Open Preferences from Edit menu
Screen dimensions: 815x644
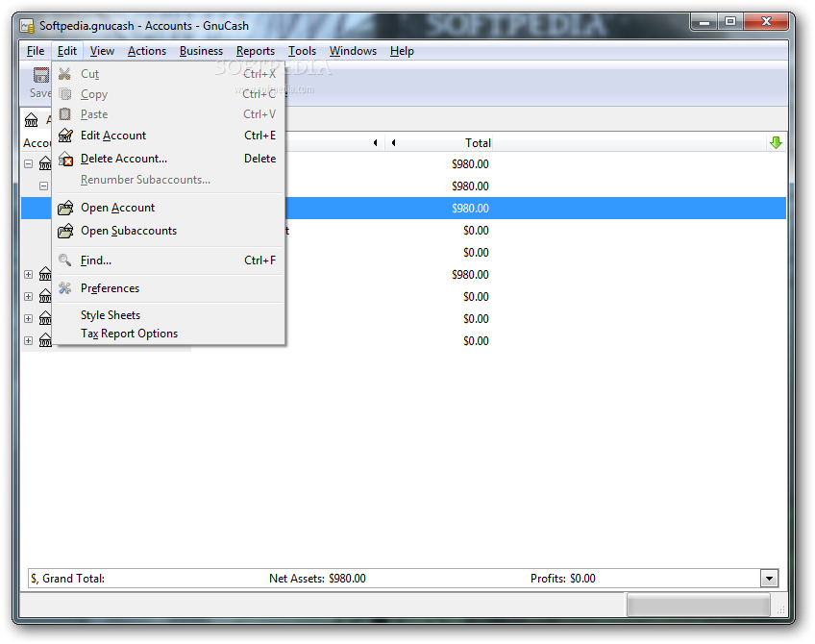(169, 288)
